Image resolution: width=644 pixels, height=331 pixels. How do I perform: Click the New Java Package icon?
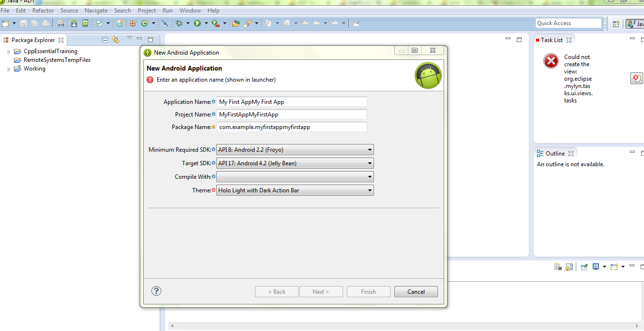[133, 23]
